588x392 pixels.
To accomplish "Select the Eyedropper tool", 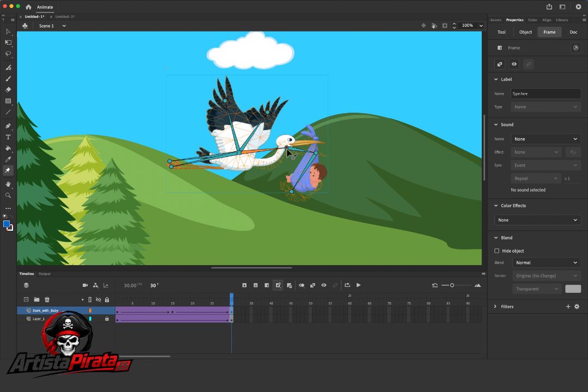I will tap(8, 160).
